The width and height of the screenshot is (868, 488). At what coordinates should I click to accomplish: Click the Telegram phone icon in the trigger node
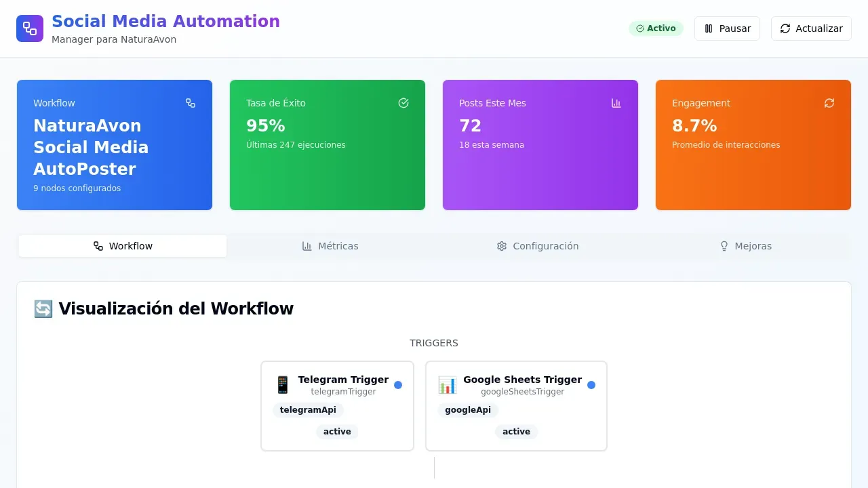coord(283,384)
